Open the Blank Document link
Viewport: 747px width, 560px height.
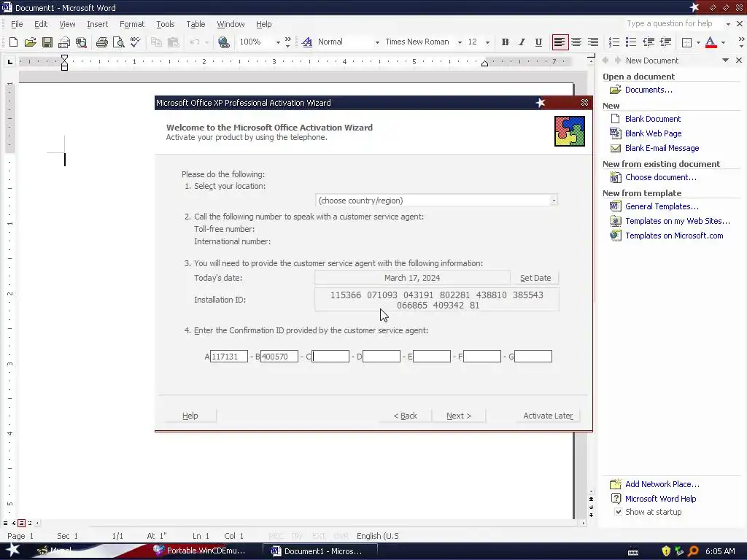pos(653,119)
